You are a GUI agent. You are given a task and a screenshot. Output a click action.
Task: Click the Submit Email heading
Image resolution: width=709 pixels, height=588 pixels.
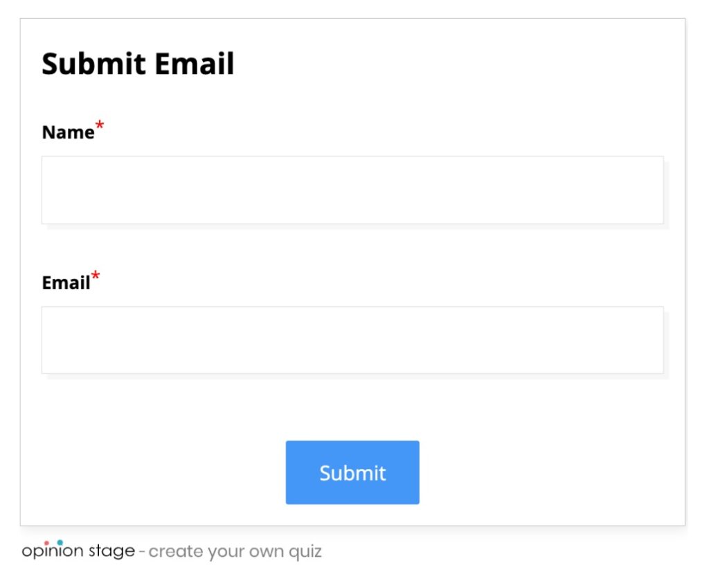138,64
